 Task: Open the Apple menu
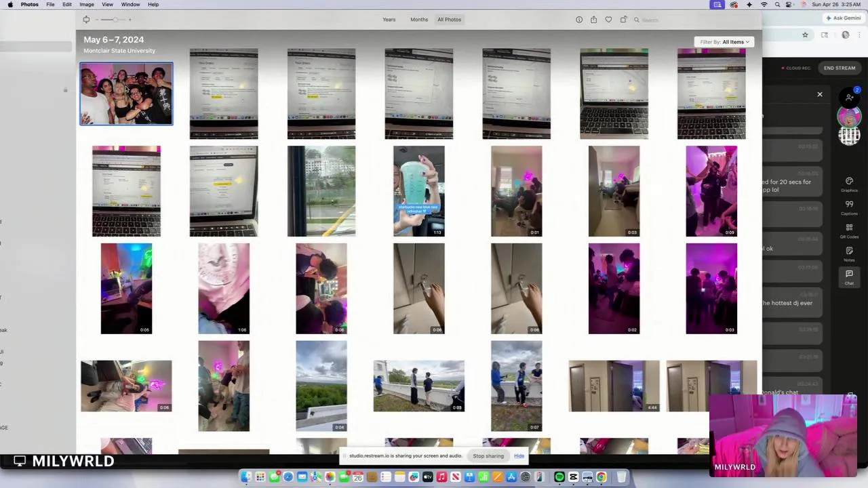9,5
